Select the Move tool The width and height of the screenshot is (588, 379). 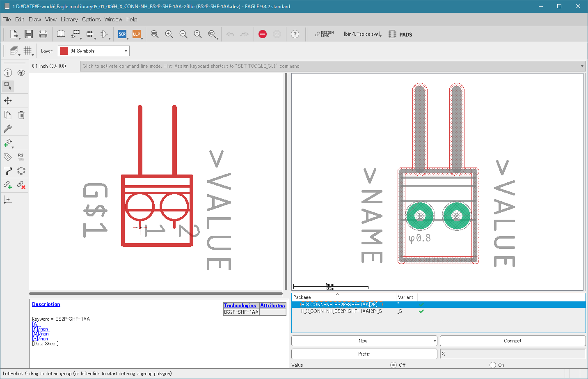(8, 101)
